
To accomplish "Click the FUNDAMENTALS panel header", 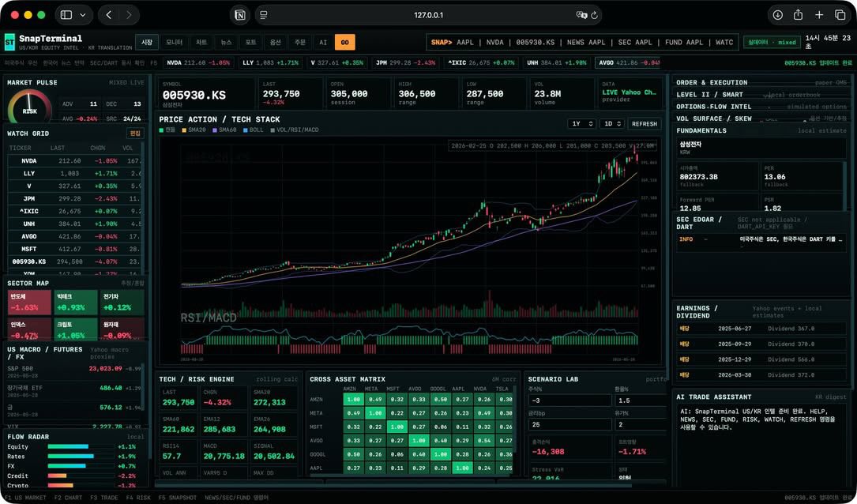I will tap(761, 130).
